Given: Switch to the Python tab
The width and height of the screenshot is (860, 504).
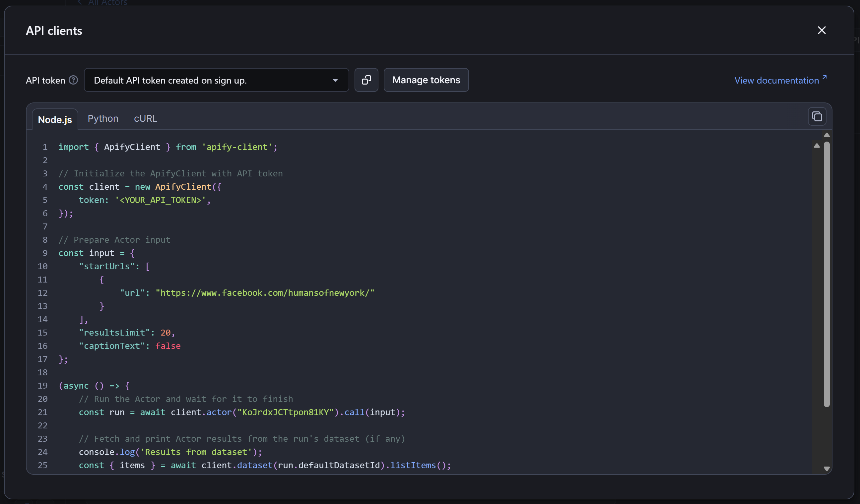Looking at the screenshot, I should pos(103,118).
